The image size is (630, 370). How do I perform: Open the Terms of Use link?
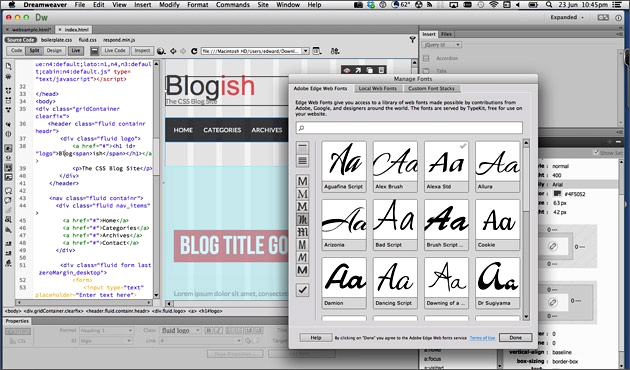pyautogui.click(x=482, y=338)
